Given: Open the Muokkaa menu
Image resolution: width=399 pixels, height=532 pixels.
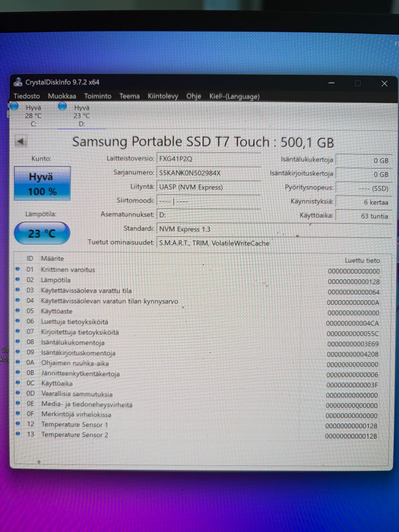Looking at the screenshot, I should click(62, 96).
